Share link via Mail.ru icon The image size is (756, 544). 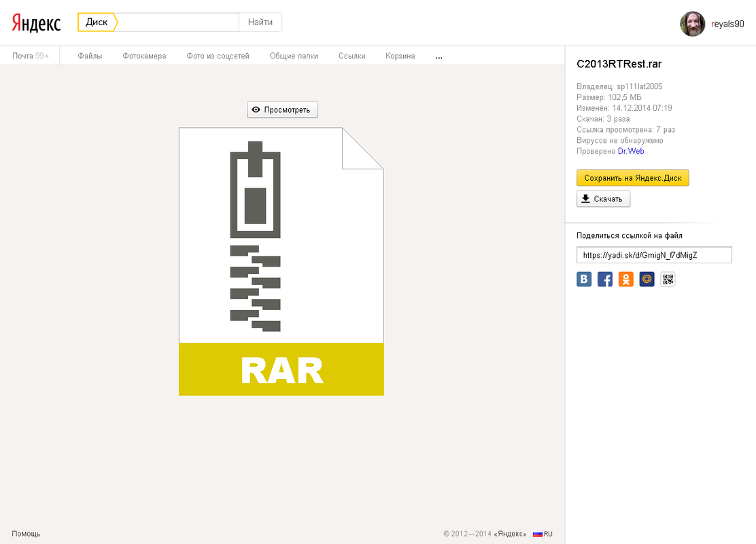tap(647, 279)
